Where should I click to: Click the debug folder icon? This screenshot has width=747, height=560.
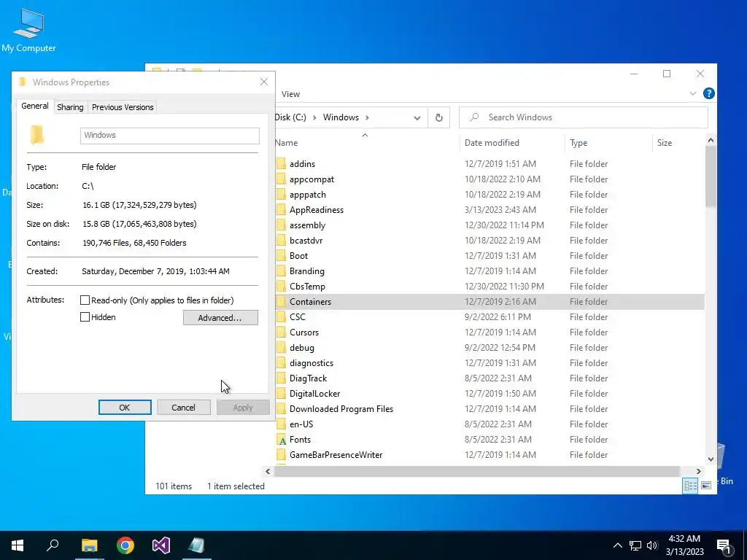click(x=281, y=348)
